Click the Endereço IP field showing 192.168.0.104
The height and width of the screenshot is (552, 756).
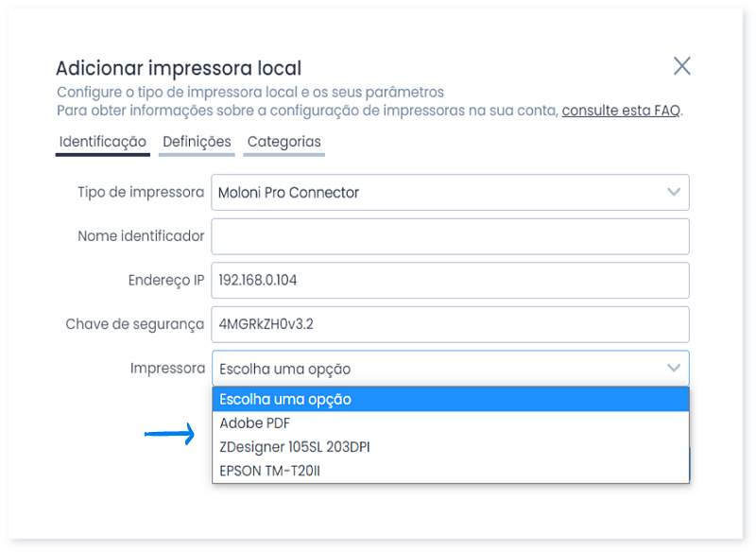(450, 281)
